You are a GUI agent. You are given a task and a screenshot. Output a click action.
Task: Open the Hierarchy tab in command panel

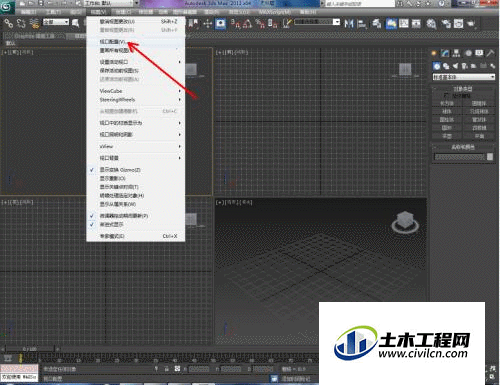tap(457, 53)
